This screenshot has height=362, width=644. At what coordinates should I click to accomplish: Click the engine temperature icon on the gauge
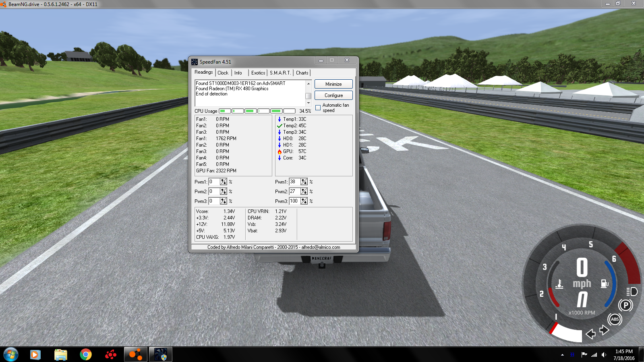coord(559,284)
